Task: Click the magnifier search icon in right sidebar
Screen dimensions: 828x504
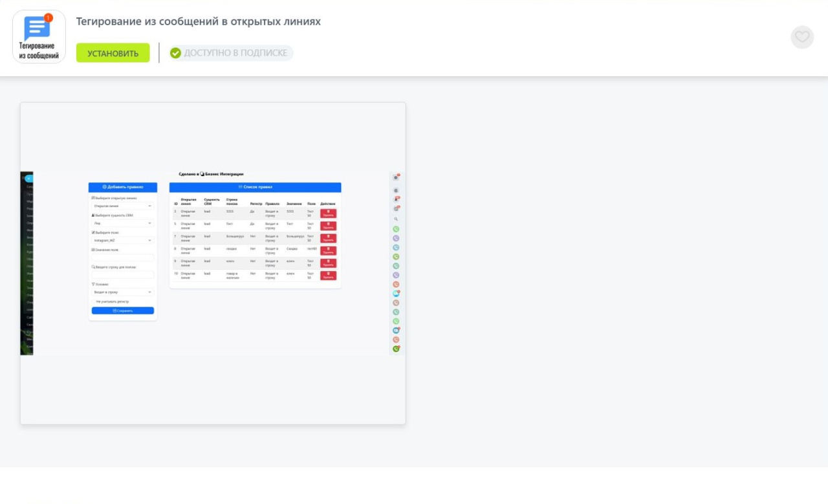Action: click(x=396, y=219)
